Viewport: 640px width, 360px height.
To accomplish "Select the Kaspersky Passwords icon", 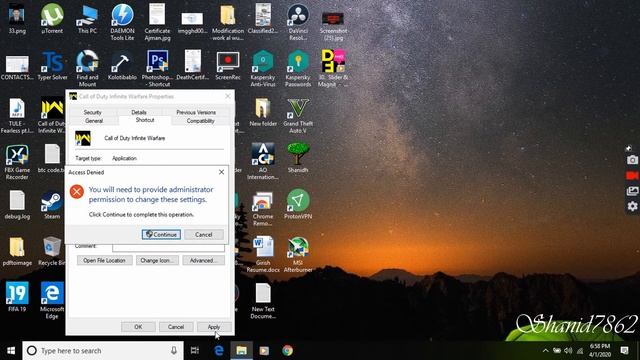I will [x=298, y=69].
